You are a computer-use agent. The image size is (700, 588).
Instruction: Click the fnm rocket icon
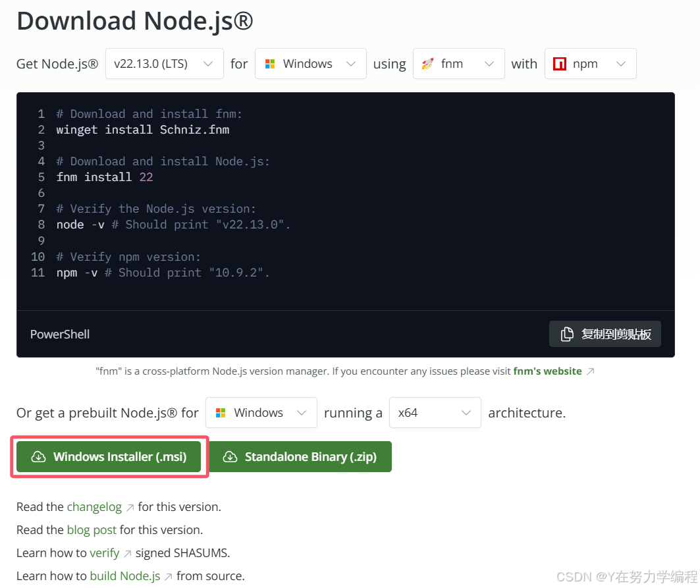click(427, 64)
